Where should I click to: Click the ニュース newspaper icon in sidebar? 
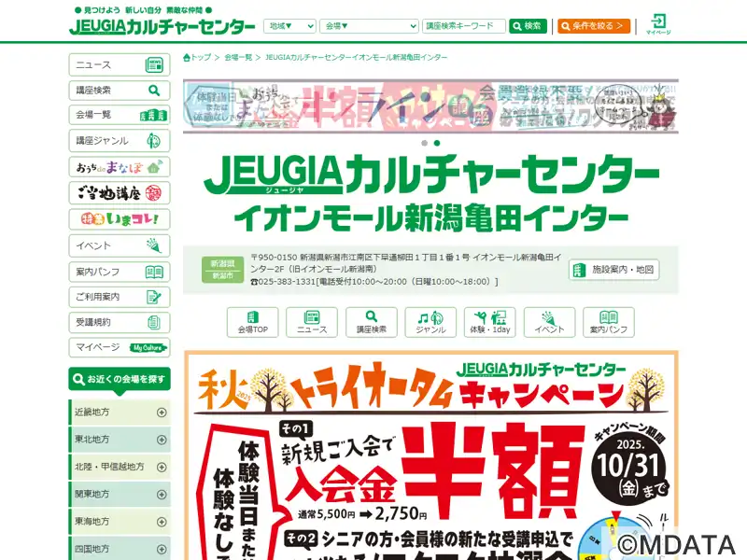coord(154,64)
